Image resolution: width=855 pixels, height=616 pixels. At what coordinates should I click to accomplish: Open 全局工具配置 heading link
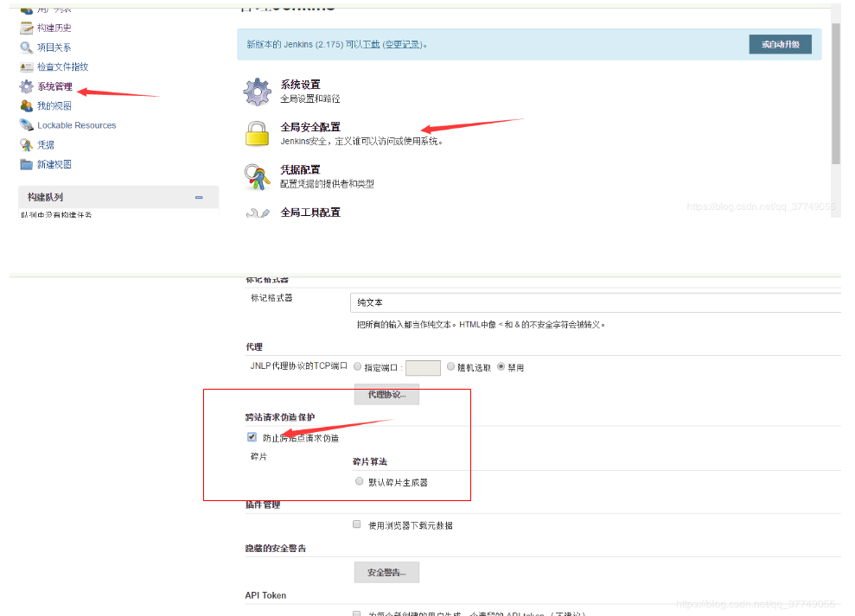click(x=310, y=212)
